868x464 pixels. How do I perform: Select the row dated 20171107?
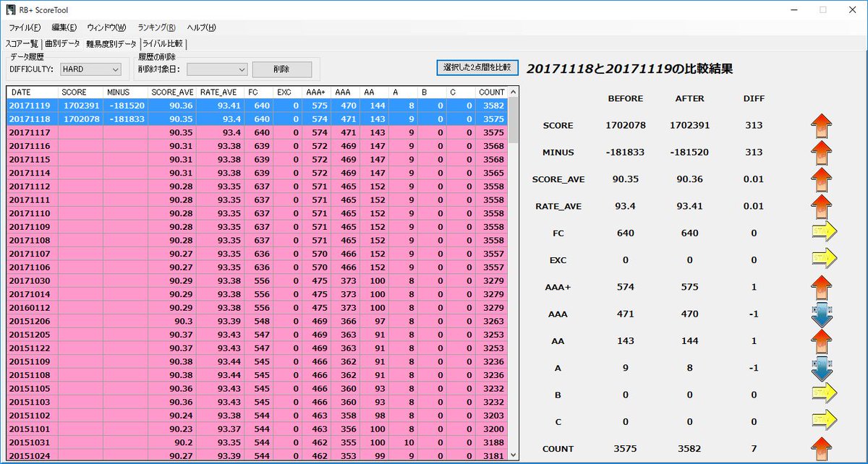tap(257, 254)
